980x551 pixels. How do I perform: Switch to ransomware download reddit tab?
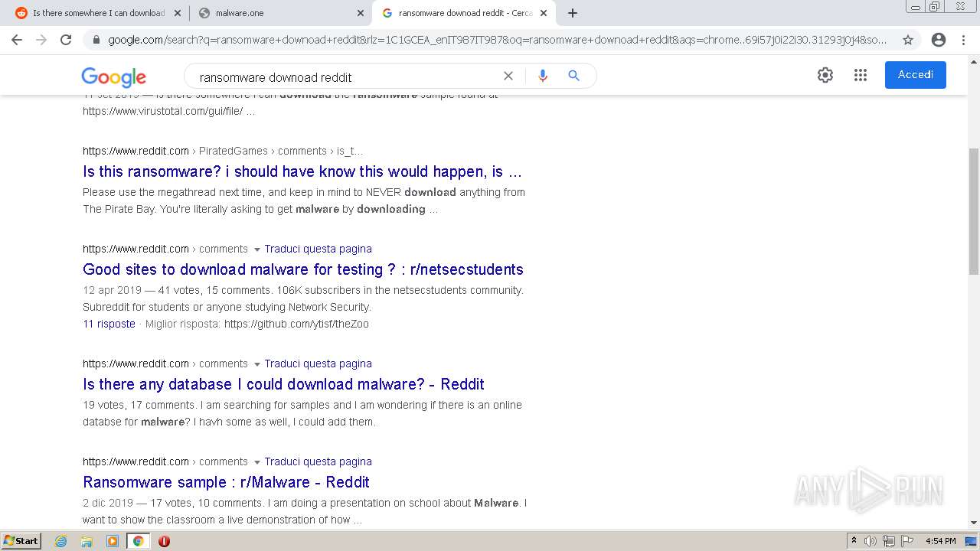[464, 13]
